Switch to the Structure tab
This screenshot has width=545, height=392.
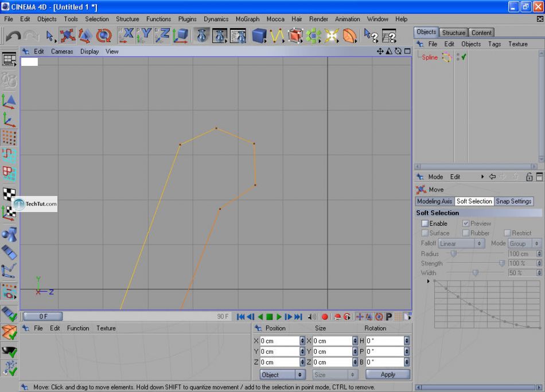pos(454,33)
